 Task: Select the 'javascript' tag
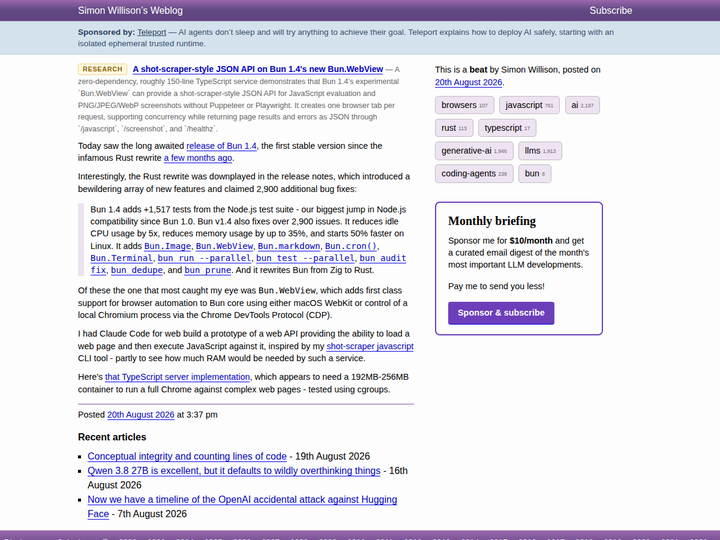(529, 105)
